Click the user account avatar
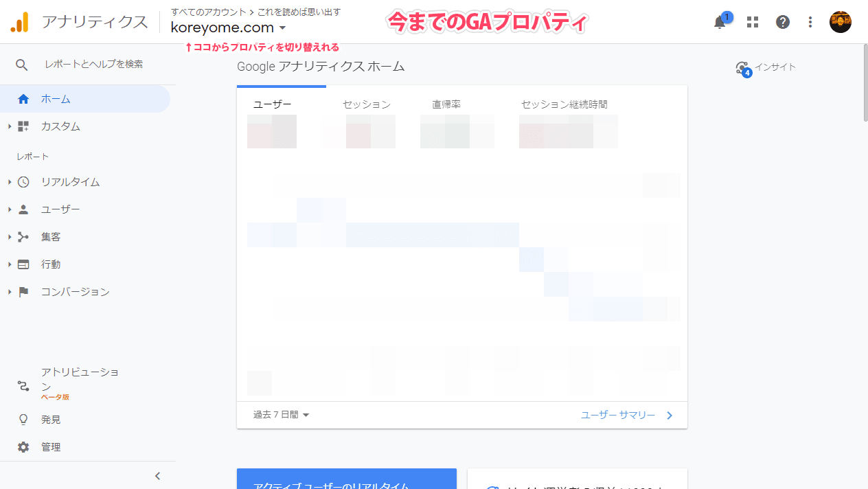868x489 pixels. 841,22
